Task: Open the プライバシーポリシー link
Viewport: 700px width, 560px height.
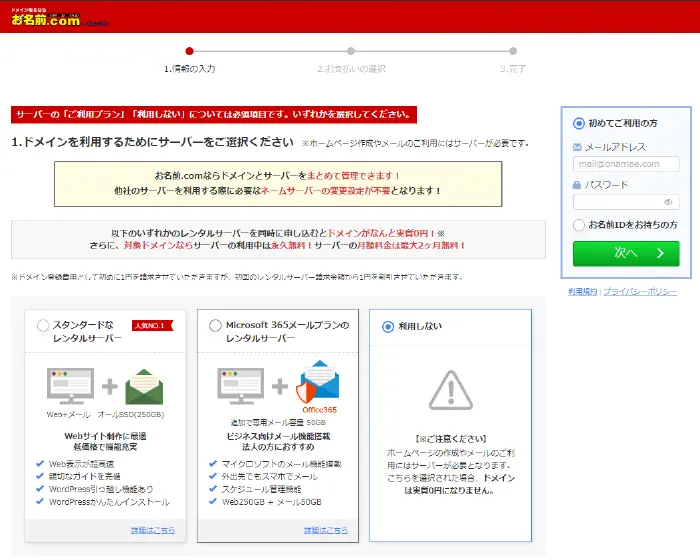Action: click(x=640, y=292)
